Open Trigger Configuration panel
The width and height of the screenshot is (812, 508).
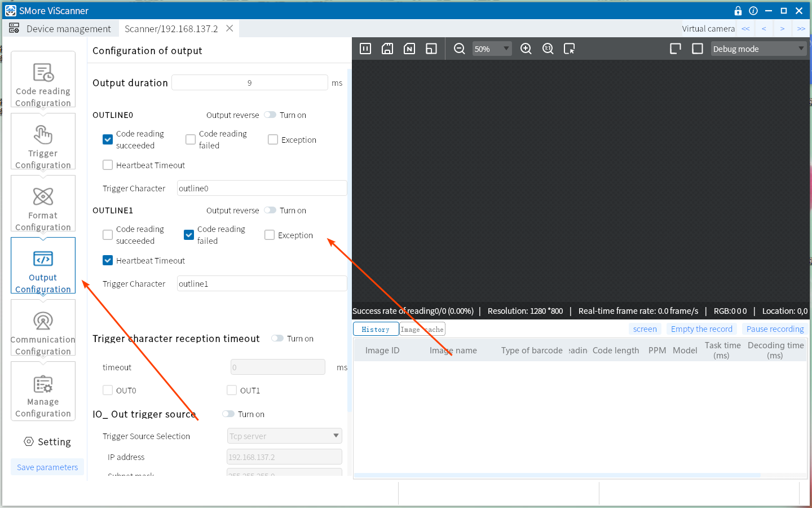pos(43,141)
